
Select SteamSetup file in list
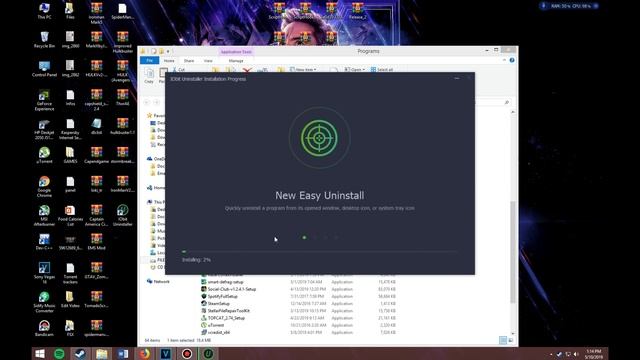click(218, 304)
